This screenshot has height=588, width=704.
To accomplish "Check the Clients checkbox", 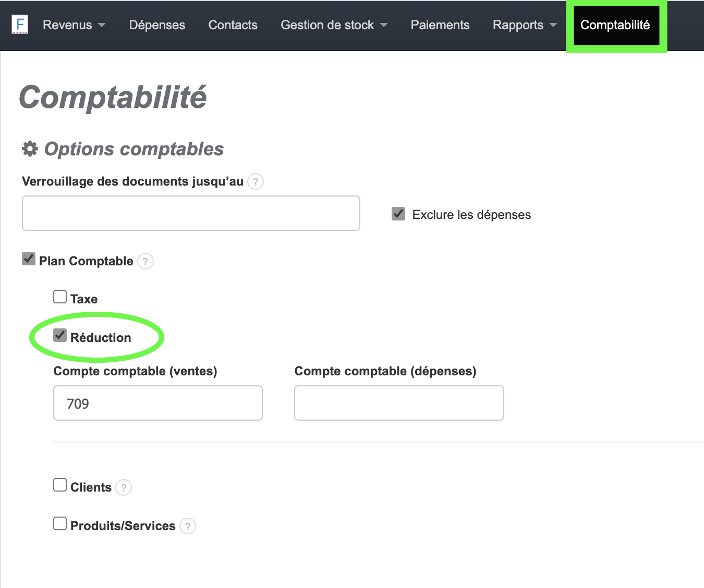I will click(60, 485).
